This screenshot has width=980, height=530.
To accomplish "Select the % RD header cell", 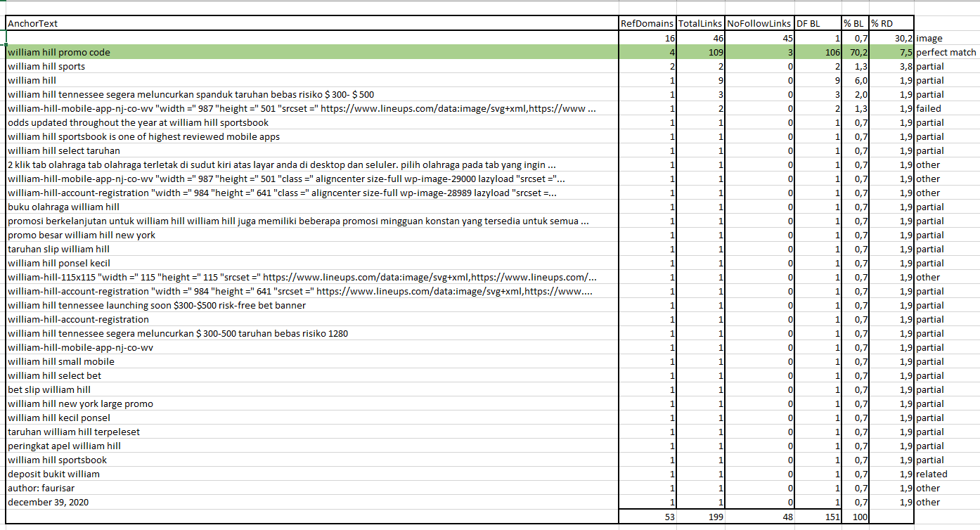I will point(891,23).
